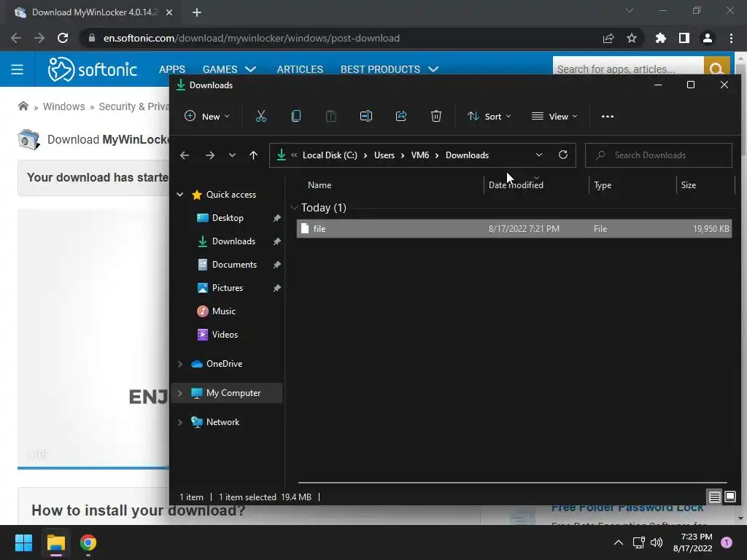Click the Delete trash icon in Explorer toolbar
The image size is (747, 560).
[436, 116]
